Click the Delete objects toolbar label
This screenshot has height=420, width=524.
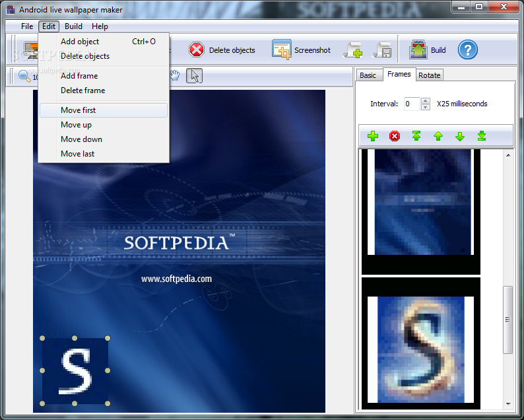pos(232,50)
